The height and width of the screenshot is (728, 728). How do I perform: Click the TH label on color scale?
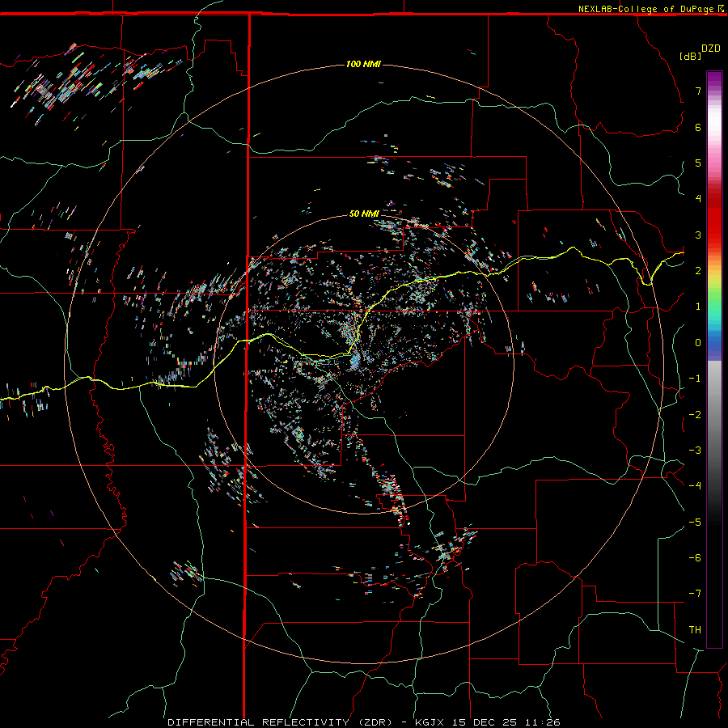click(x=695, y=630)
